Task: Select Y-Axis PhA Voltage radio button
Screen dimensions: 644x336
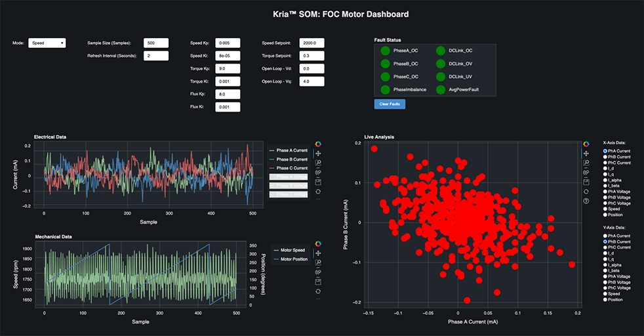Action: [x=605, y=276]
